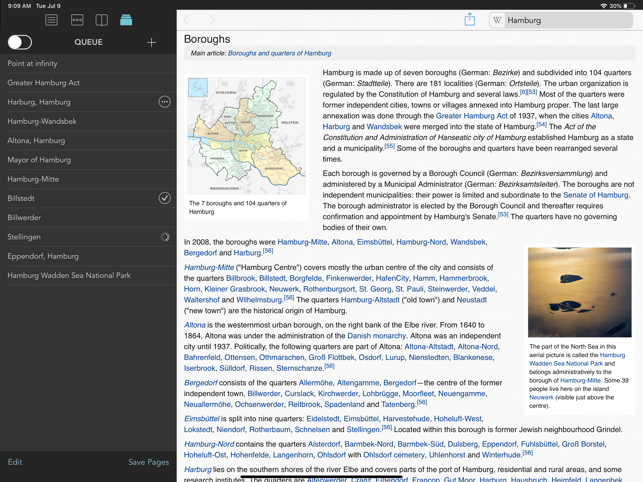Open the Wilhelmsburg link
The height and width of the screenshot is (482, 643).
[x=259, y=300]
